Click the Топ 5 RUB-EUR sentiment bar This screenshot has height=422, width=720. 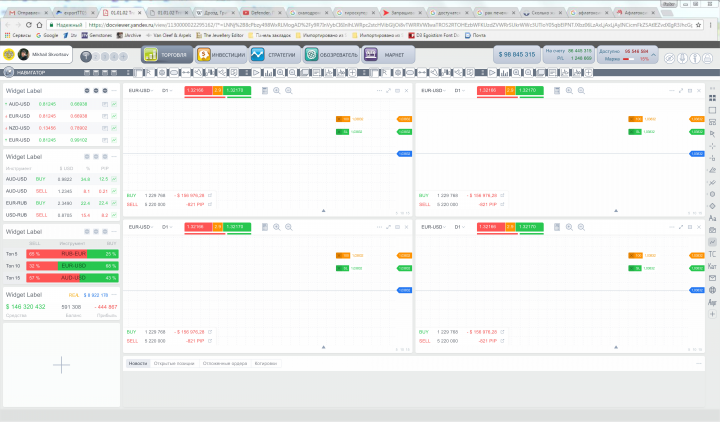73,254
